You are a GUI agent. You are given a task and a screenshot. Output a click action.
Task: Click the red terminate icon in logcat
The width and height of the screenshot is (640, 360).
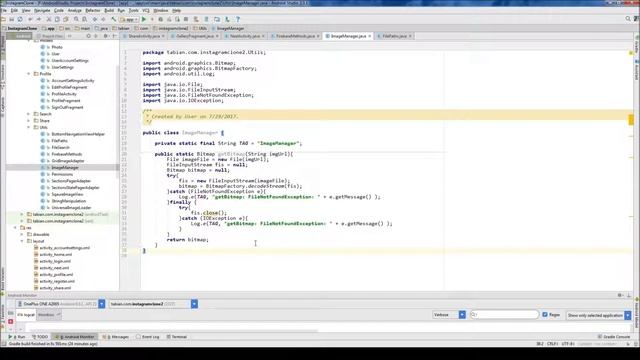(11, 322)
